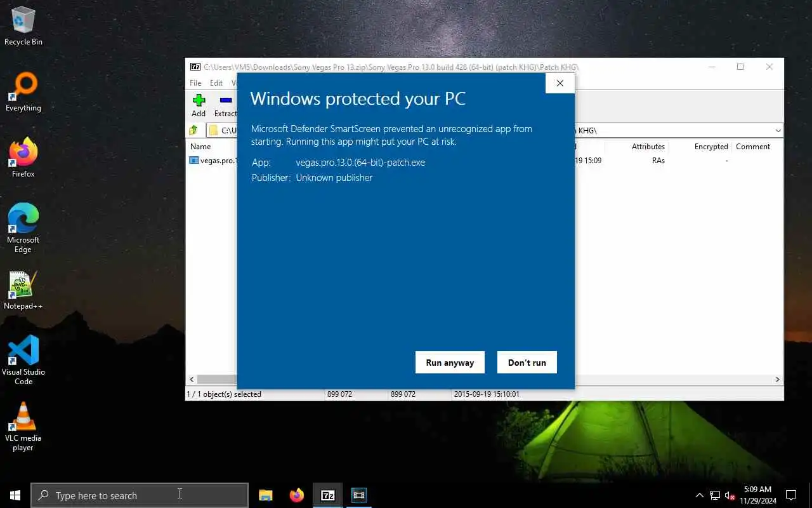Sort by the Encrypted column header
812x508 pixels.
(x=710, y=147)
